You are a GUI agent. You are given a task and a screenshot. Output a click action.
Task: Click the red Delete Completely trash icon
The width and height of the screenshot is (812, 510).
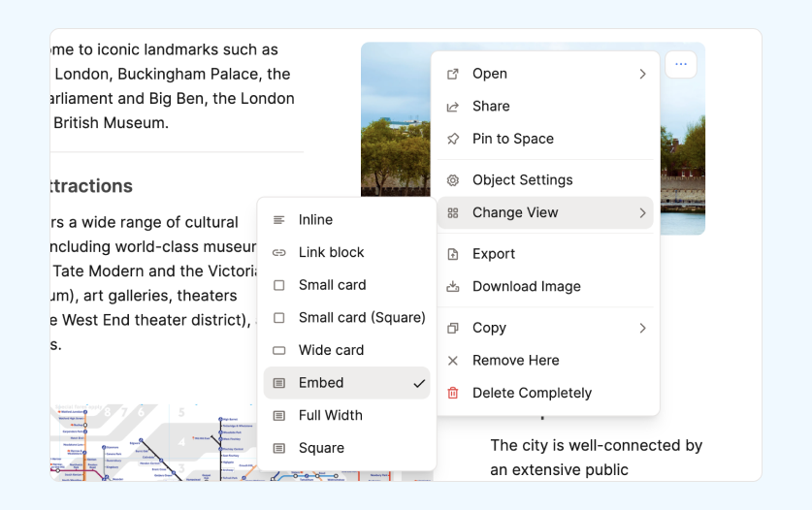coord(452,393)
